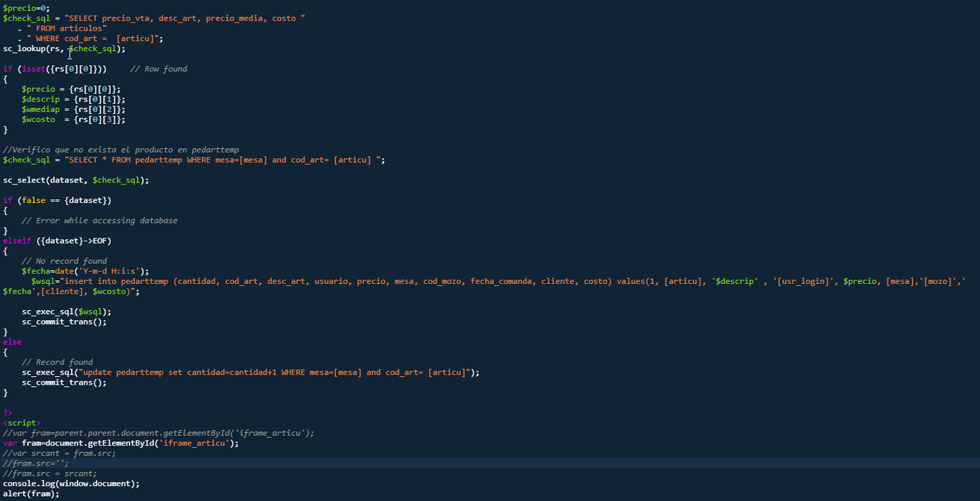Image resolution: width=980 pixels, height=501 pixels.
Task: Click the $descrip assignment line
Action: 71,99
